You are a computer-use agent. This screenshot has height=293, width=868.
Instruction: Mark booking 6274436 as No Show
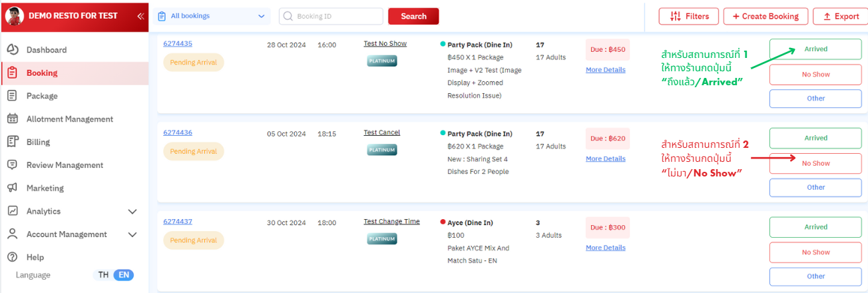pos(815,163)
